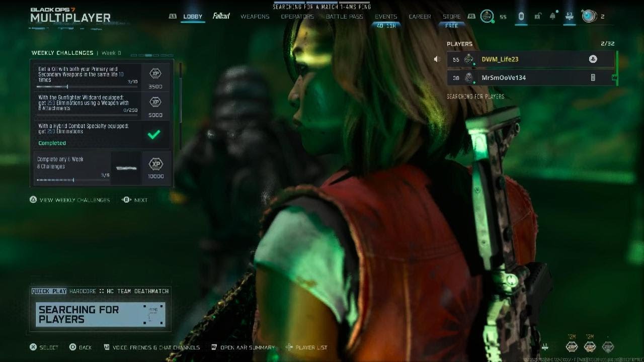644x362 pixels.
Task: Click DWM_Life23's player emblem
Action: 469,59
